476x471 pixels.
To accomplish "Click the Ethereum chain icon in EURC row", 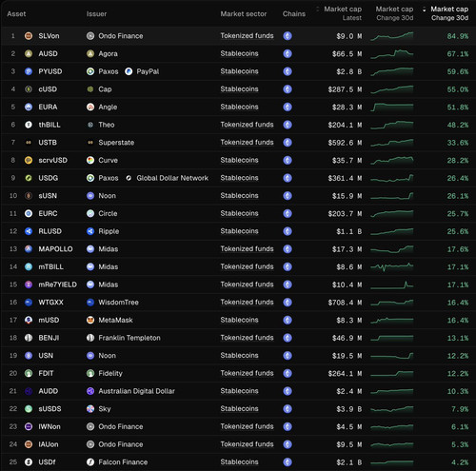I will point(288,213).
